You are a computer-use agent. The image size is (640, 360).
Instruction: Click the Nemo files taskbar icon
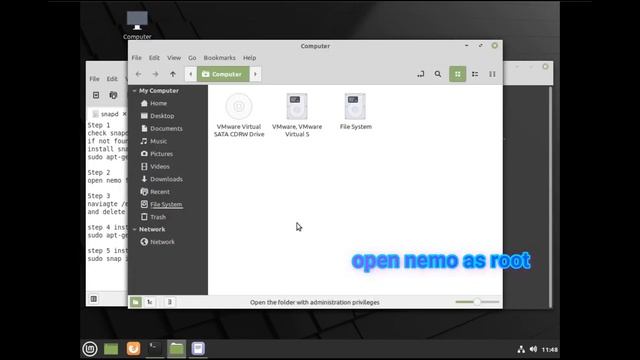[x=176, y=349]
